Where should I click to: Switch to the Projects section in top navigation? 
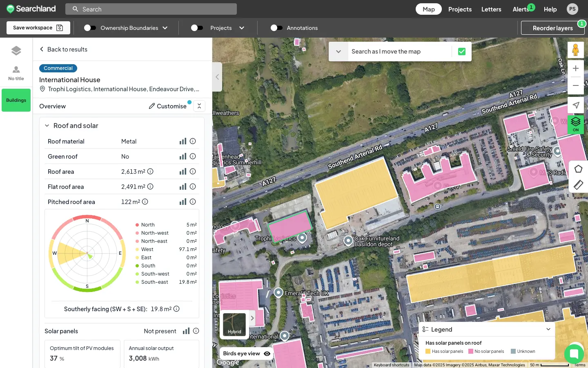(x=460, y=9)
